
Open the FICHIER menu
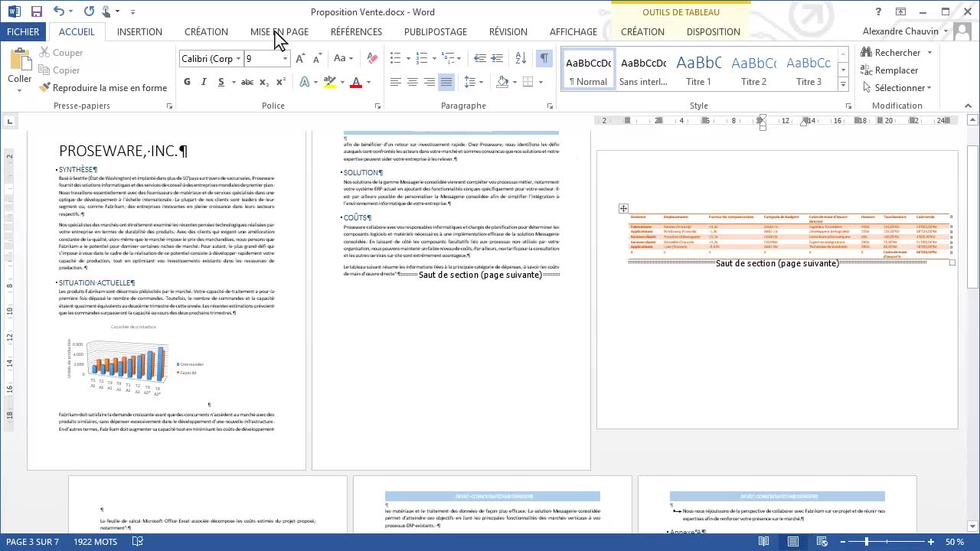pos(23,31)
